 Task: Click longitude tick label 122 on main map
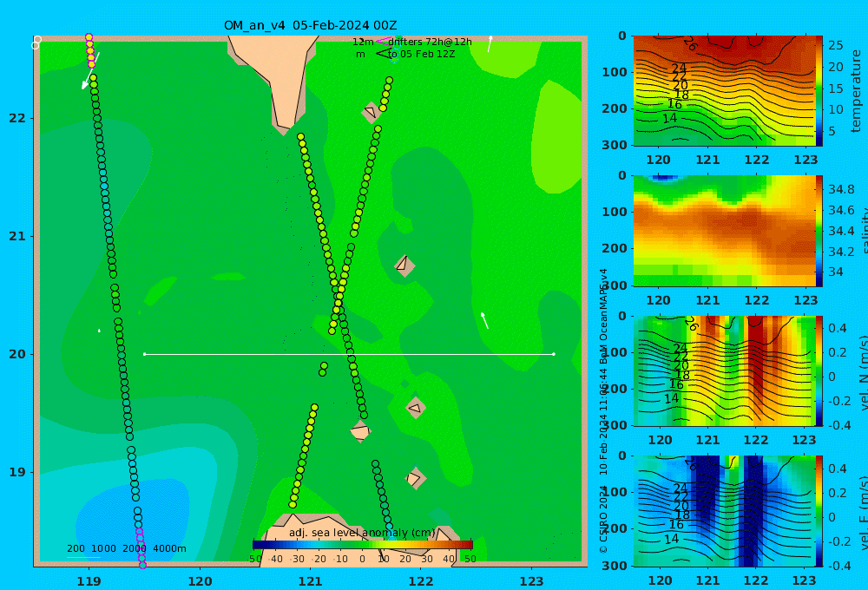[421, 581]
